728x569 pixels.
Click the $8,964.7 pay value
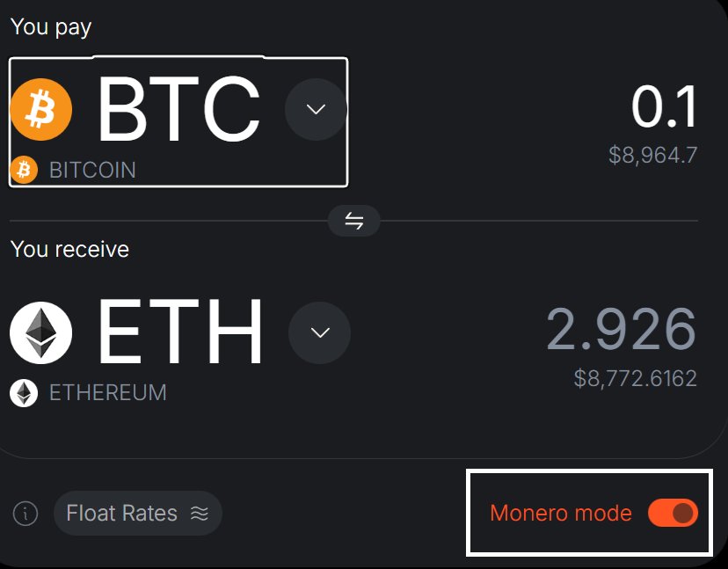pos(652,156)
